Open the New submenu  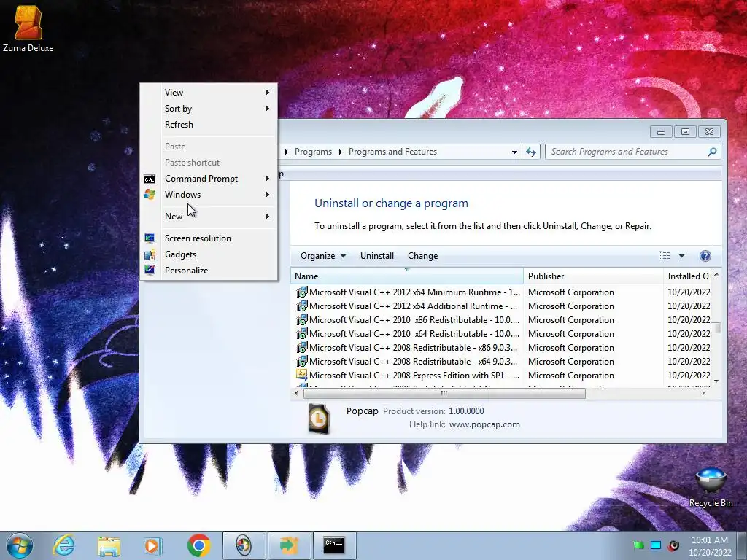[209, 216]
